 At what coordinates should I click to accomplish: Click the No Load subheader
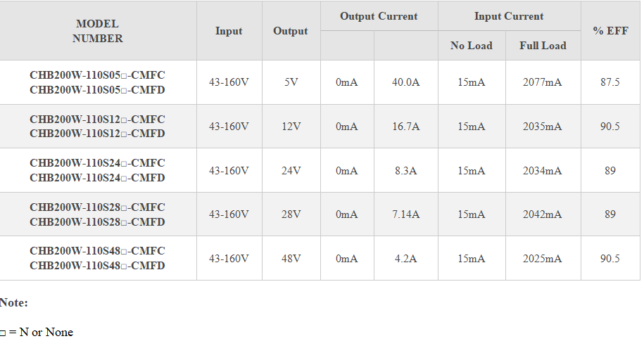(472, 46)
